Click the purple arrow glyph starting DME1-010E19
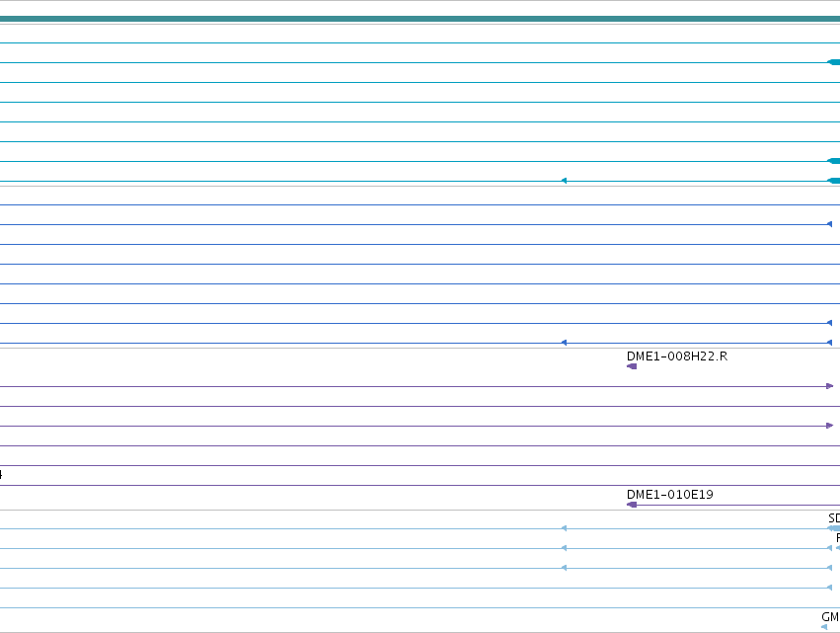 tap(632, 505)
